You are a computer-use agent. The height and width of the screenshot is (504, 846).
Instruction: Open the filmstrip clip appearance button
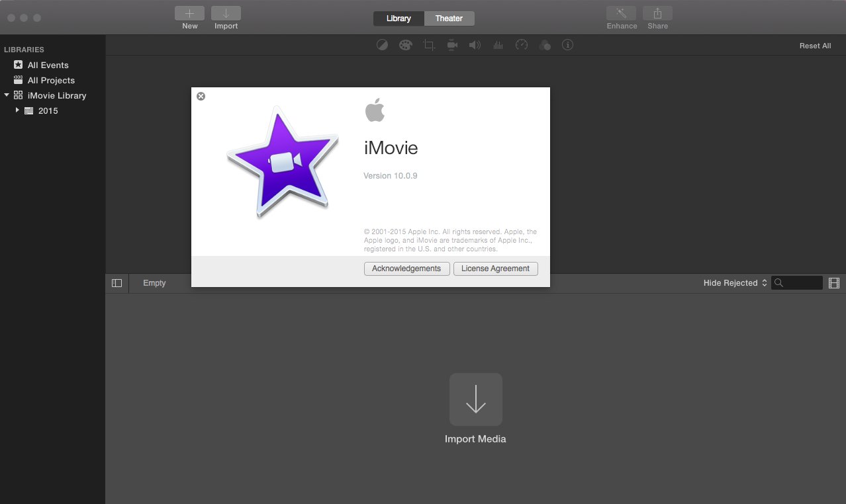[834, 283]
